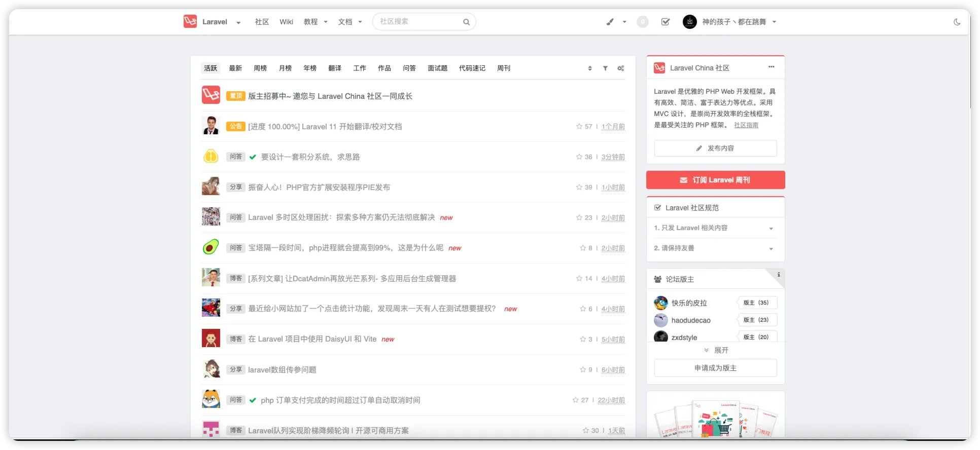Image resolution: width=980 pixels, height=450 pixels.
Task: Click haodudecao moderator avatar
Action: point(661,320)
